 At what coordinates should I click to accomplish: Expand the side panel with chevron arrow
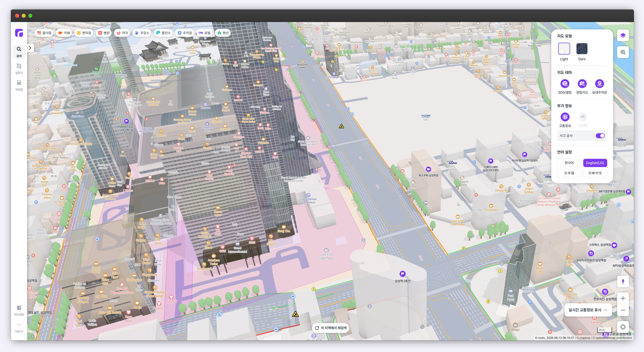coord(30,48)
